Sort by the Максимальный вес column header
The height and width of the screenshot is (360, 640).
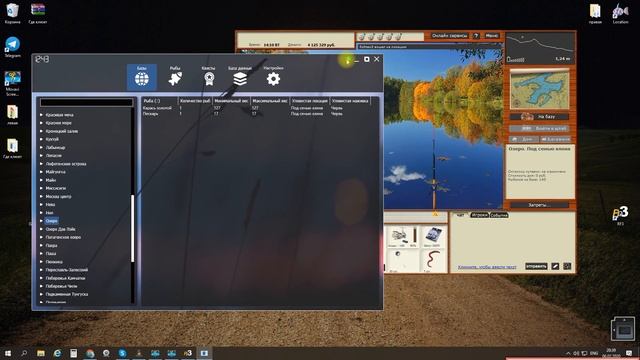tap(269, 101)
